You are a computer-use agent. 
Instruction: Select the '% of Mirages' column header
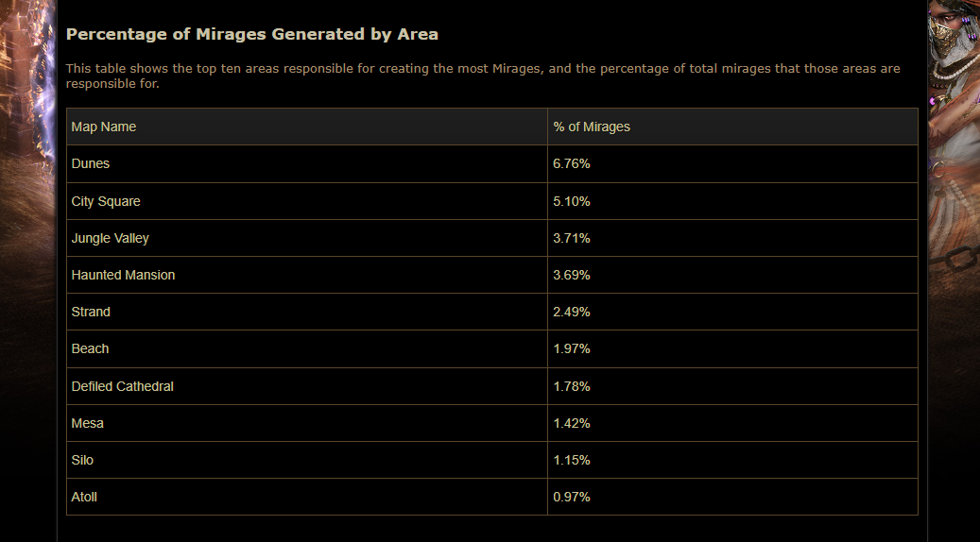tap(732, 127)
